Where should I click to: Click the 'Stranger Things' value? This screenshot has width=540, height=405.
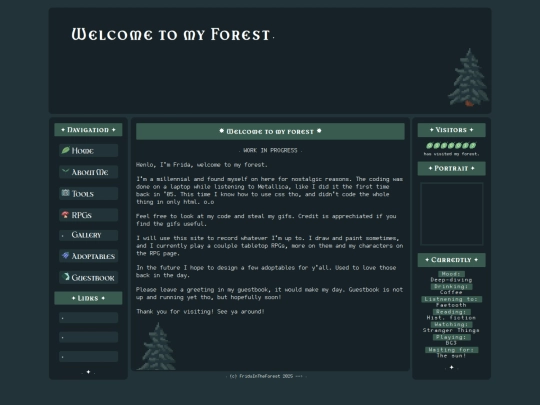coord(451,330)
